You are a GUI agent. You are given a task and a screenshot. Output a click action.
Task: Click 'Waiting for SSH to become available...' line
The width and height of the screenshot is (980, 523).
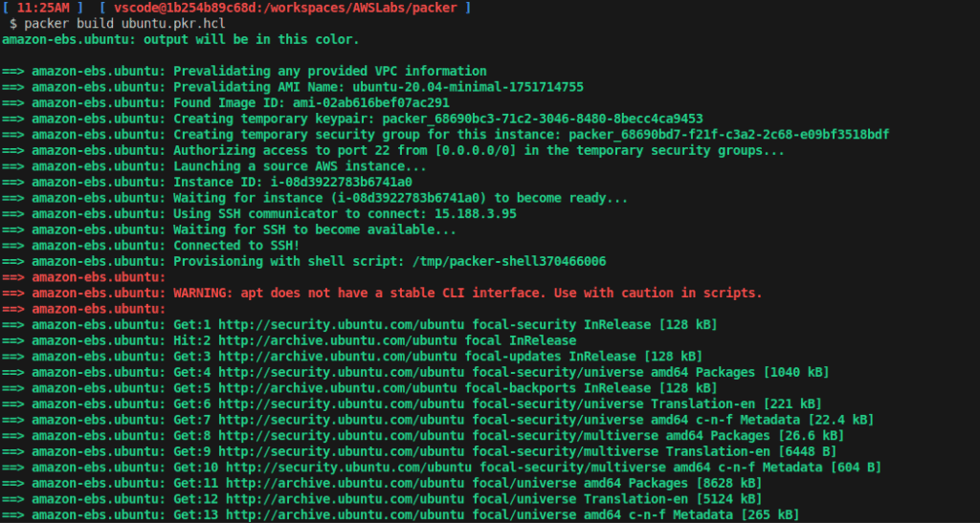pos(229,229)
